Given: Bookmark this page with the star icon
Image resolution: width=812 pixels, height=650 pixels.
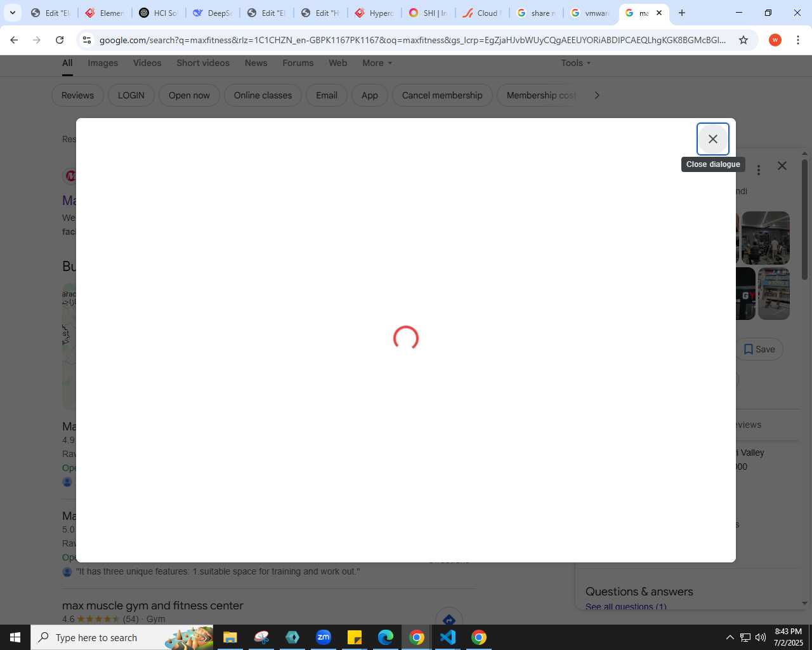Looking at the screenshot, I should [x=743, y=40].
